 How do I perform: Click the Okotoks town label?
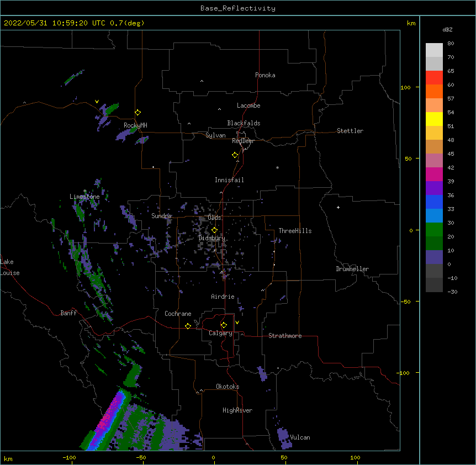tap(228, 387)
